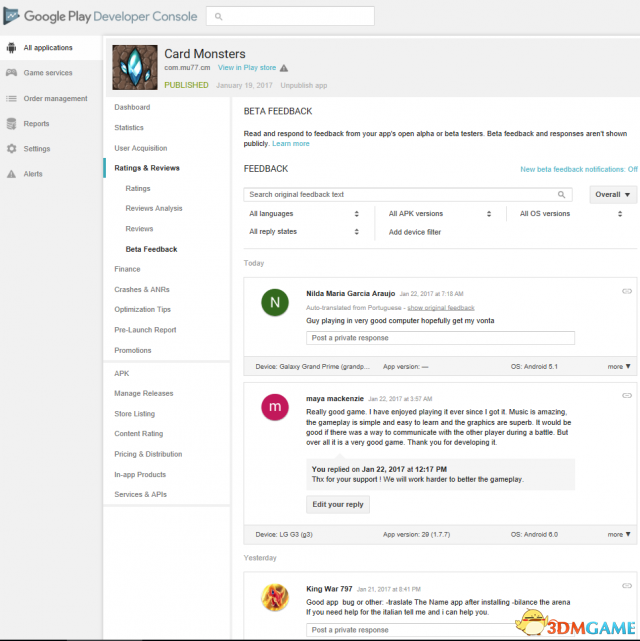The height and width of the screenshot is (641, 640).
Task: Open the All languages dropdown
Action: coord(303,214)
